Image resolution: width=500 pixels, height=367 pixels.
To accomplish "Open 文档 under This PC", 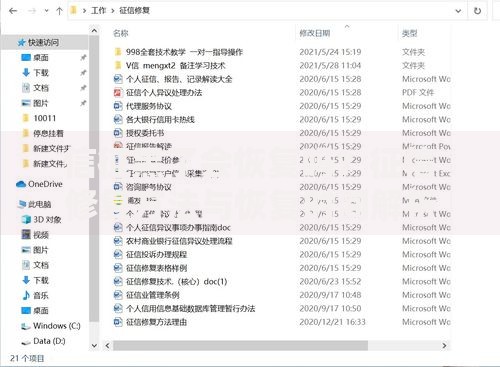I will (x=41, y=265).
